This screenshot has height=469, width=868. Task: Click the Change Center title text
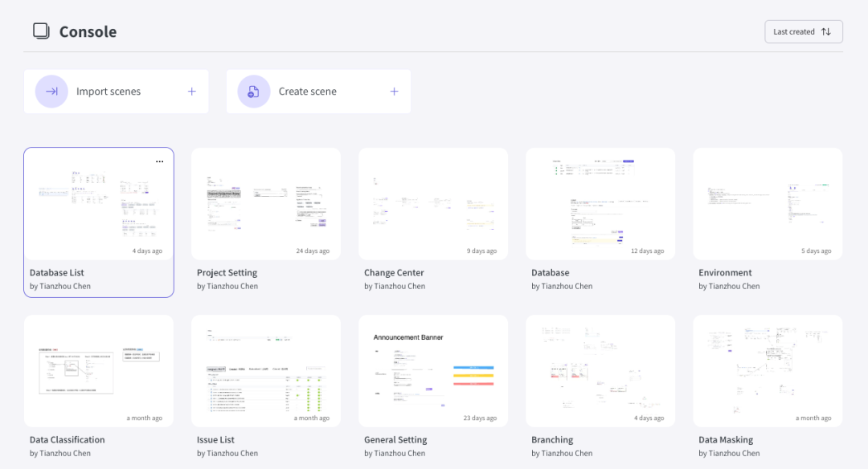(x=394, y=273)
